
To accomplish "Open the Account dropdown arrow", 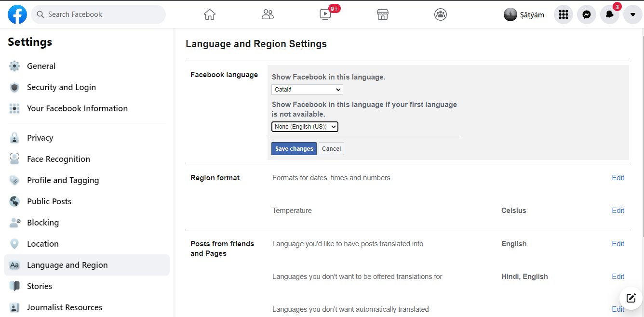I will pyautogui.click(x=633, y=14).
